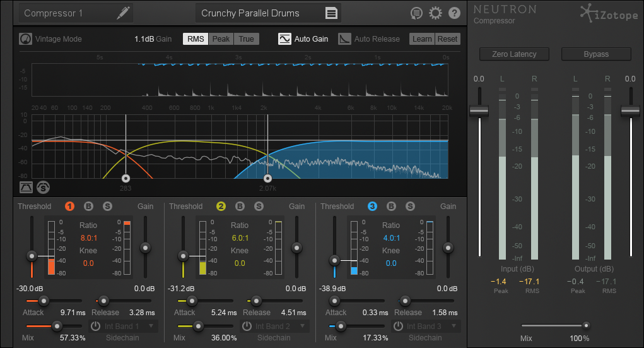Click the 283 Hz crossover handle
Viewport: 644px width, 348px height.
coord(126,178)
